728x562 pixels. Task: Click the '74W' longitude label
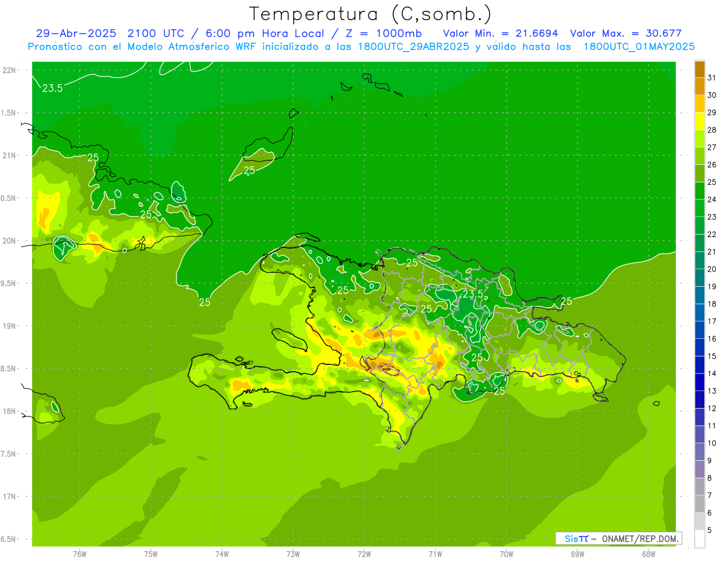[x=222, y=554]
